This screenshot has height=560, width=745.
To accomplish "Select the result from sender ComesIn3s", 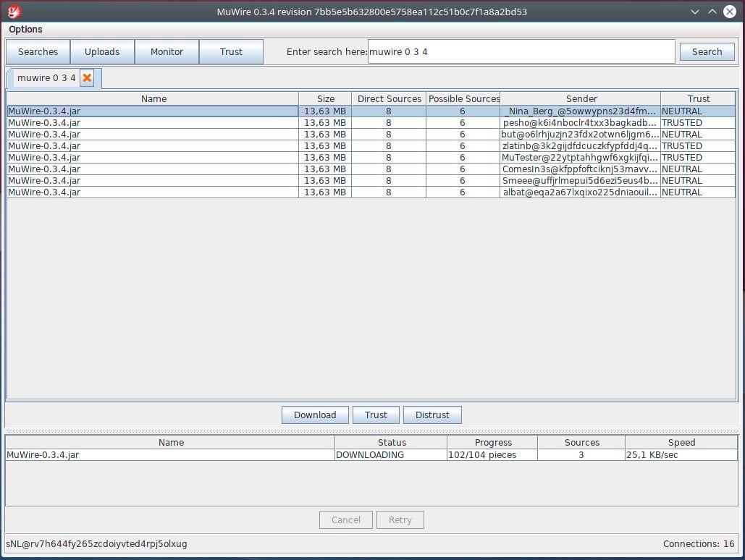I will coord(371,169).
